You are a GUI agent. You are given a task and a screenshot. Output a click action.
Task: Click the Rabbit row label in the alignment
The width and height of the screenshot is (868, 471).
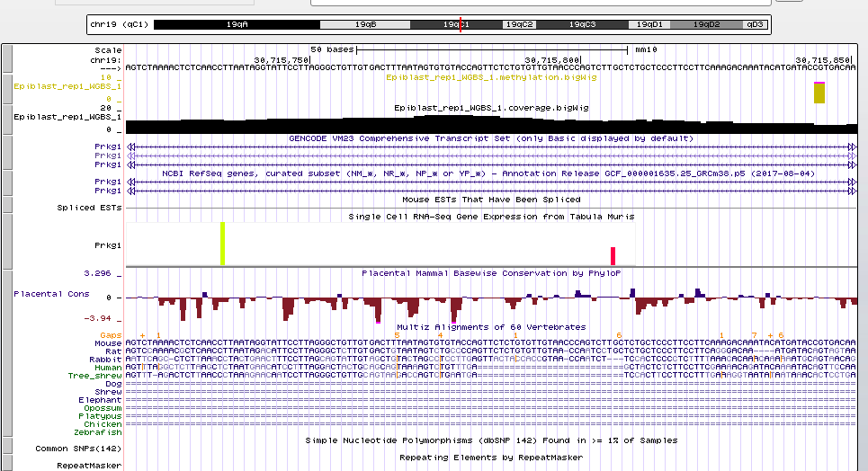point(105,360)
